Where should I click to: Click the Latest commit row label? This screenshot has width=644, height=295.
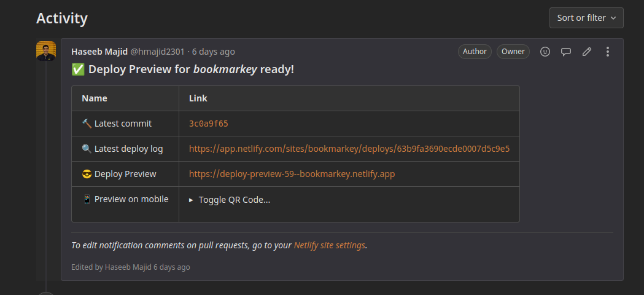click(x=123, y=124)
